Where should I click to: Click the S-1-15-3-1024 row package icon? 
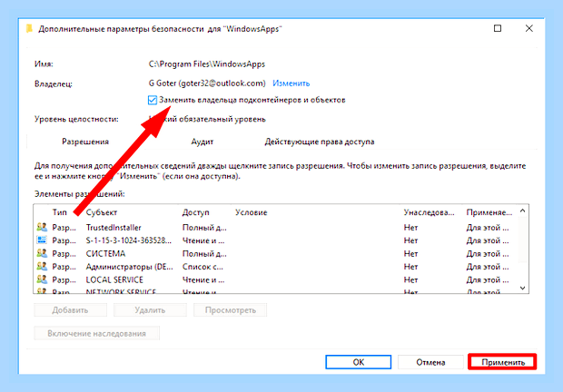[42, 240]
